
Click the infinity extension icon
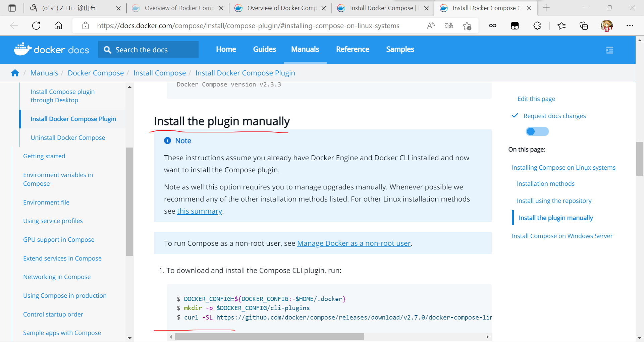pos(493,25)
